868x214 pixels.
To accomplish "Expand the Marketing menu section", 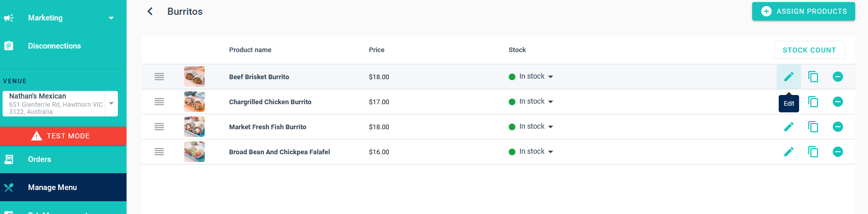I will point(63,18).
